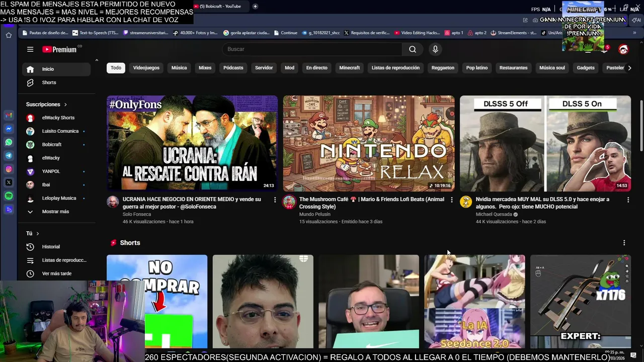Viewport: 644px width, 362px height.
Task: Click the Buscar search field
Action: [312, 49]
